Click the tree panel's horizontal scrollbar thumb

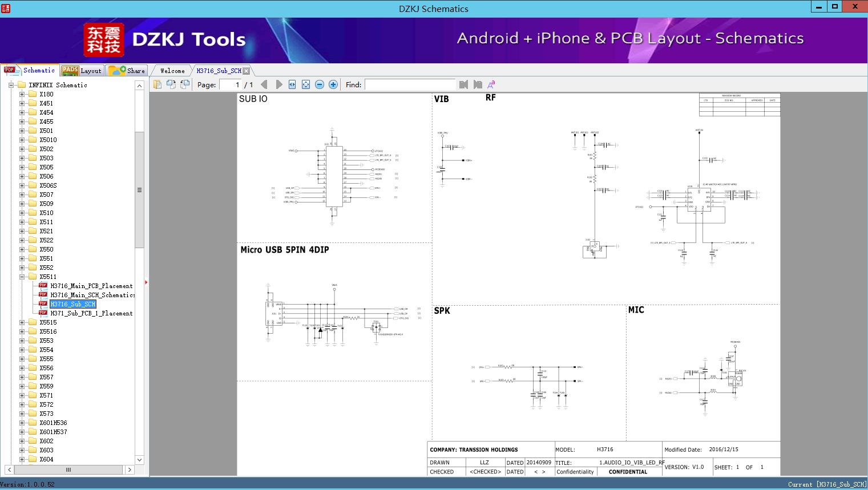(68, 469)
